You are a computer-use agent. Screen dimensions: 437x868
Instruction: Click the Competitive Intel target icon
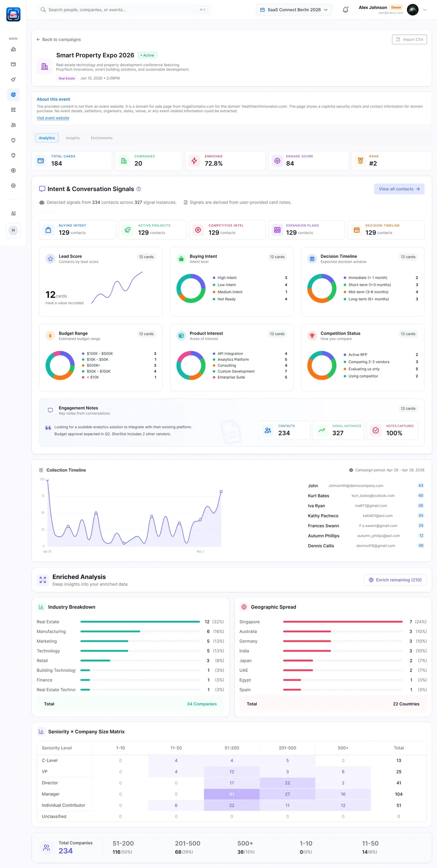198,230
